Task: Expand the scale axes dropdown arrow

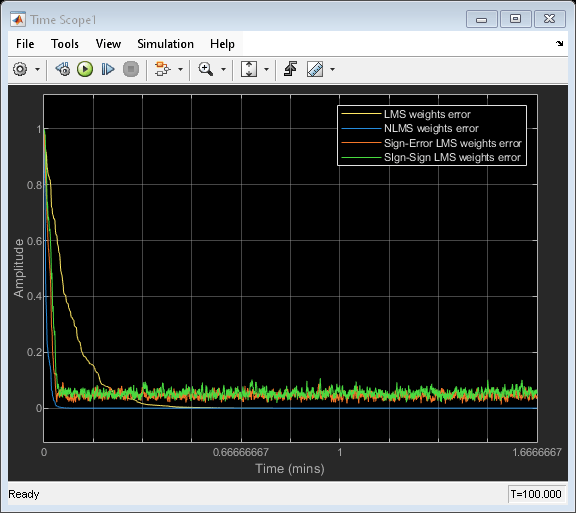Action: tap(266, 69)
